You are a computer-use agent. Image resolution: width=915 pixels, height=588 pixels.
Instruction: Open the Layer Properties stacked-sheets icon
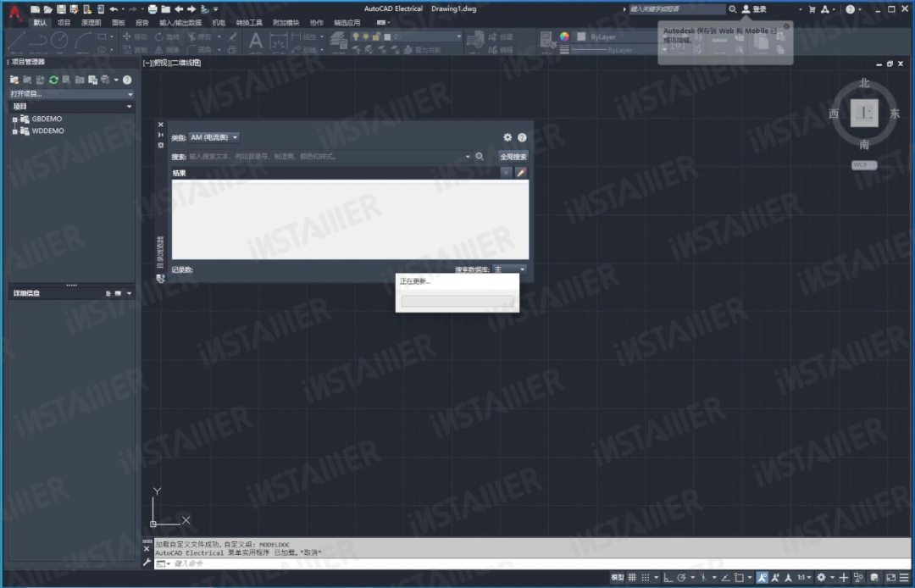pos(338,40)
